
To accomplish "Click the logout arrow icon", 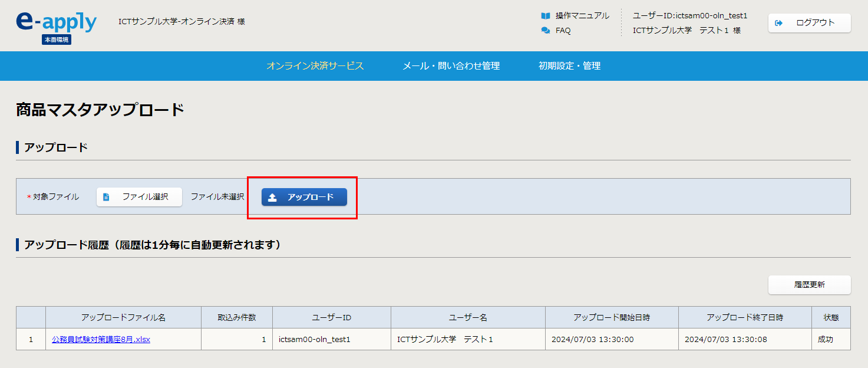I will click(x=779, y=23).
